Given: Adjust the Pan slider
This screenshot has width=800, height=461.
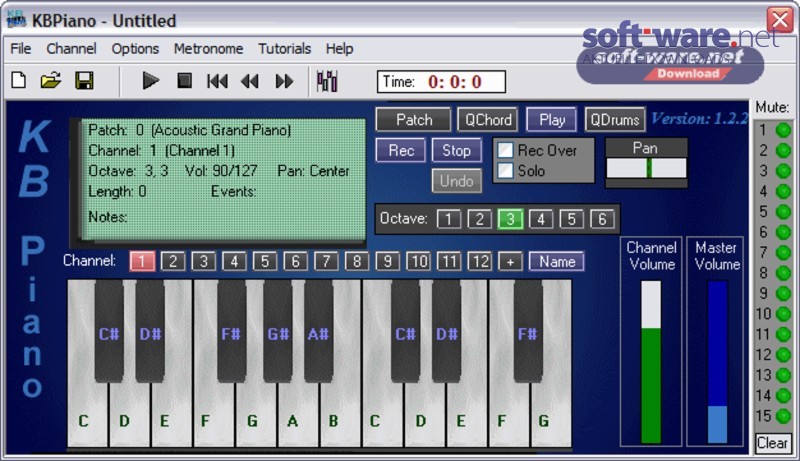Looking at the screenshot, I should pos(646,168).
